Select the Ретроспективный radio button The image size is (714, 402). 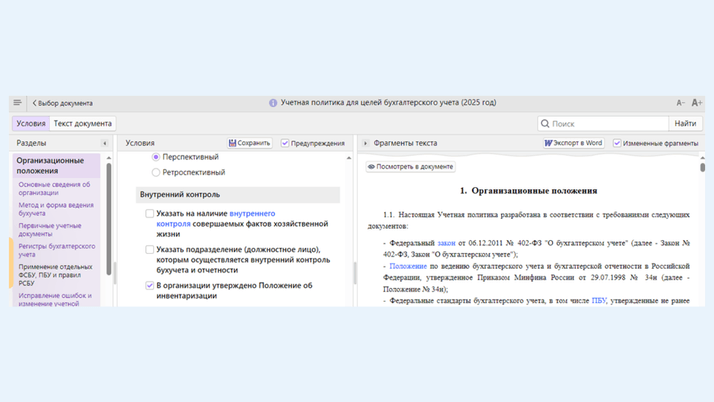[156, 172]
